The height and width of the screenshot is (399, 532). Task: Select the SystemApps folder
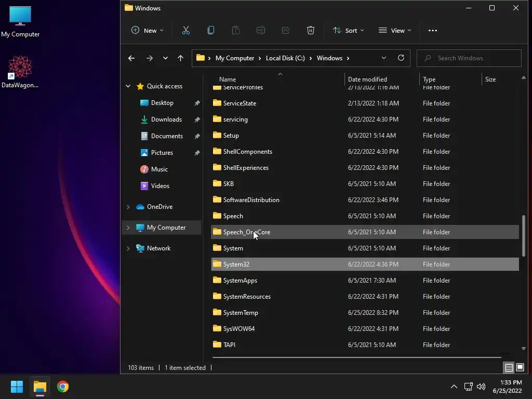(365, 280)
